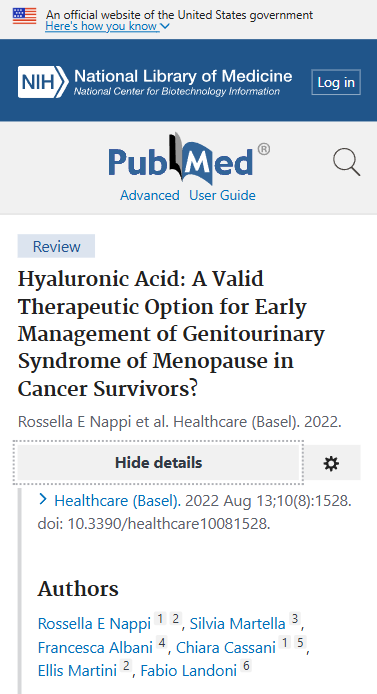
Task: Click the US flag icon
Action: pos(24,16)
